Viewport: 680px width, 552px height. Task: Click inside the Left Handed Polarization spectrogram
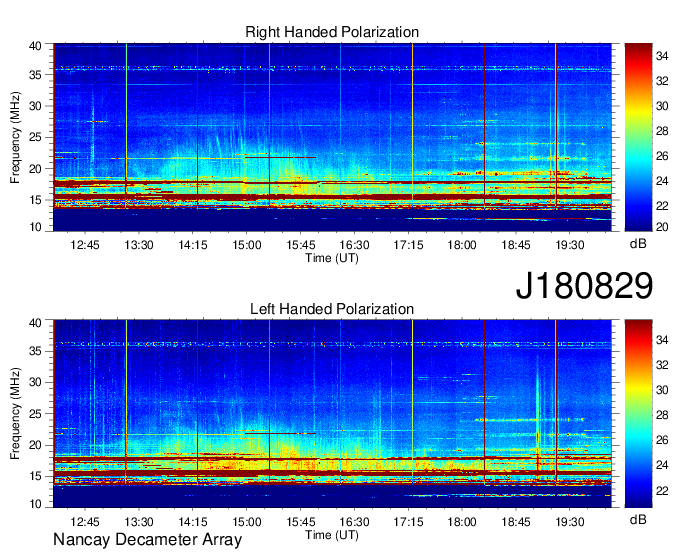click(332, 414)
